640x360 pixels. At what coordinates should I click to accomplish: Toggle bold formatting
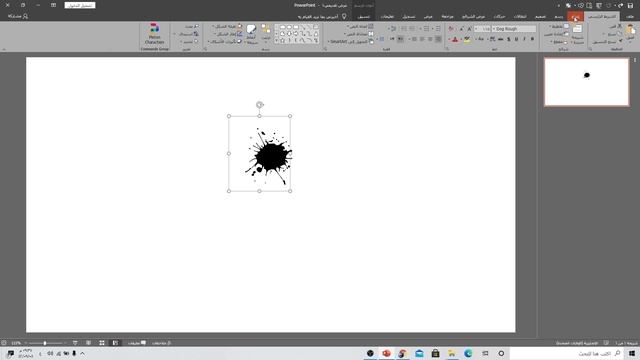532,39
